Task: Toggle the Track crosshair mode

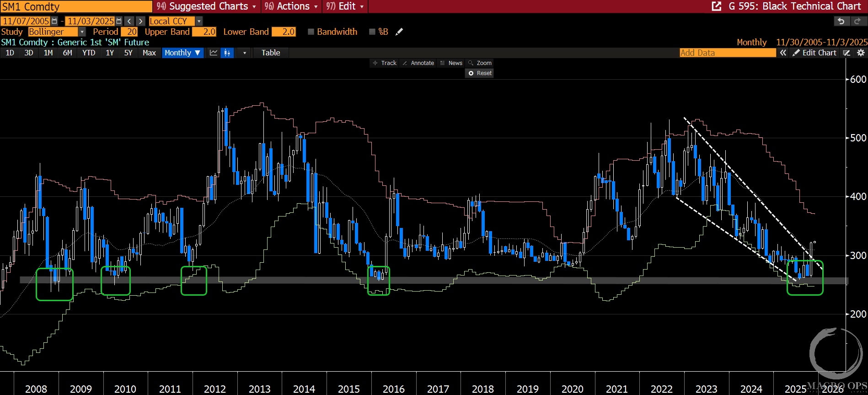Action: [385, 63]
